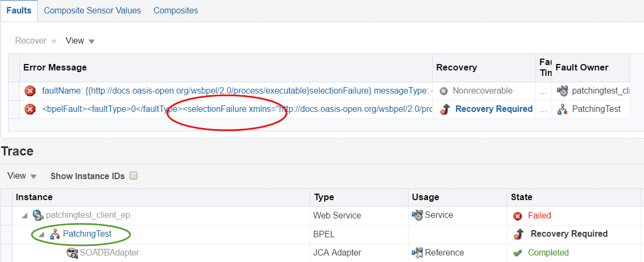The height and width of the screenshot is (262, 644).
Task: Open View dropdown in Faults toolbar
Action: point(80,41)
